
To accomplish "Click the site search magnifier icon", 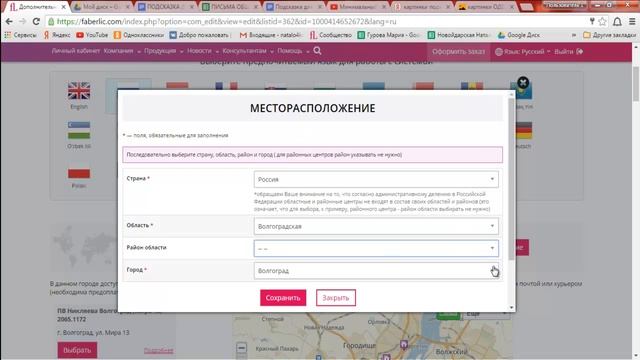I will tap(318, 51).
